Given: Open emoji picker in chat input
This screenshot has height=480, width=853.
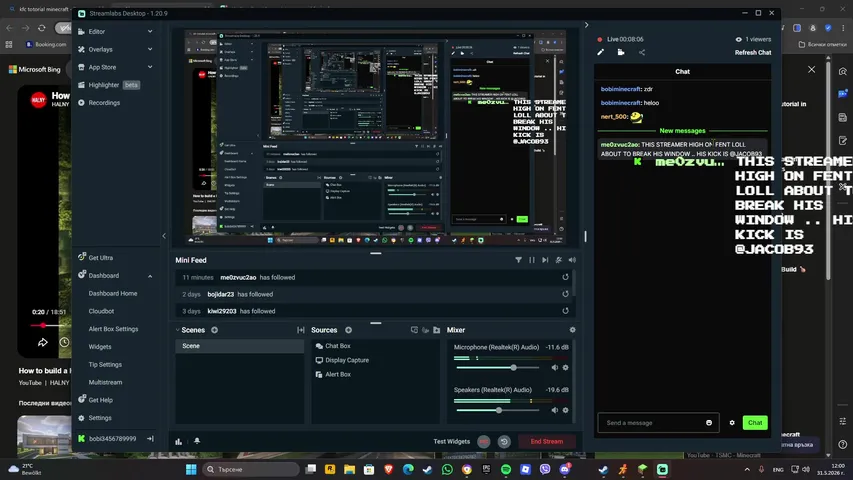Looking at the screenshot, I should [709, 423].
